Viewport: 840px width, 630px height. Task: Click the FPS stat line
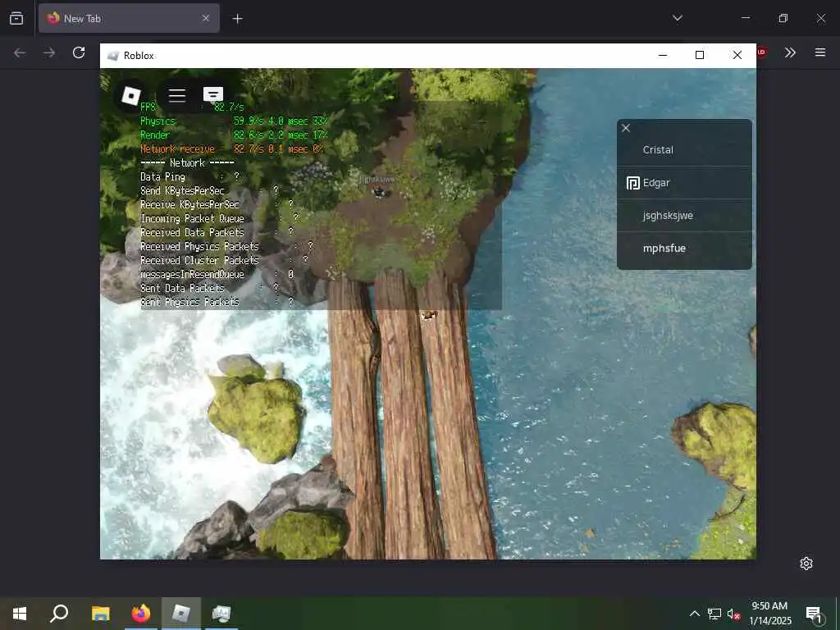click(192, 107)
